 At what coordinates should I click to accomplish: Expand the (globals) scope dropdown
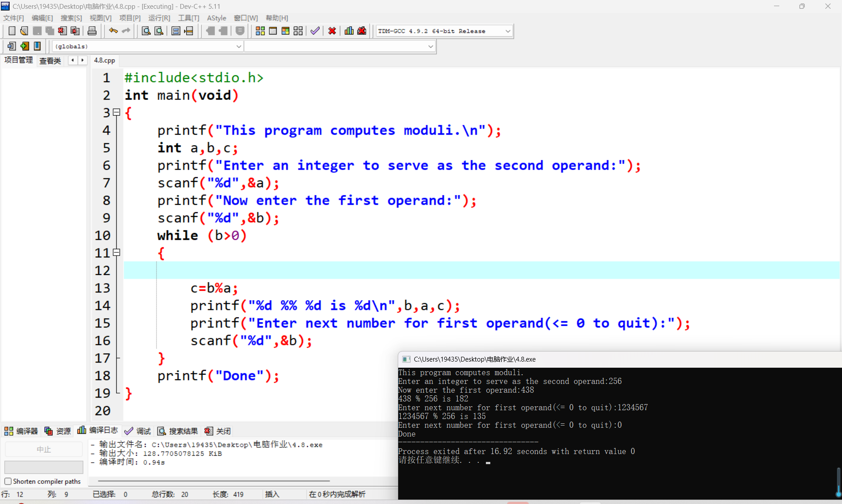(x=239, y=46)
